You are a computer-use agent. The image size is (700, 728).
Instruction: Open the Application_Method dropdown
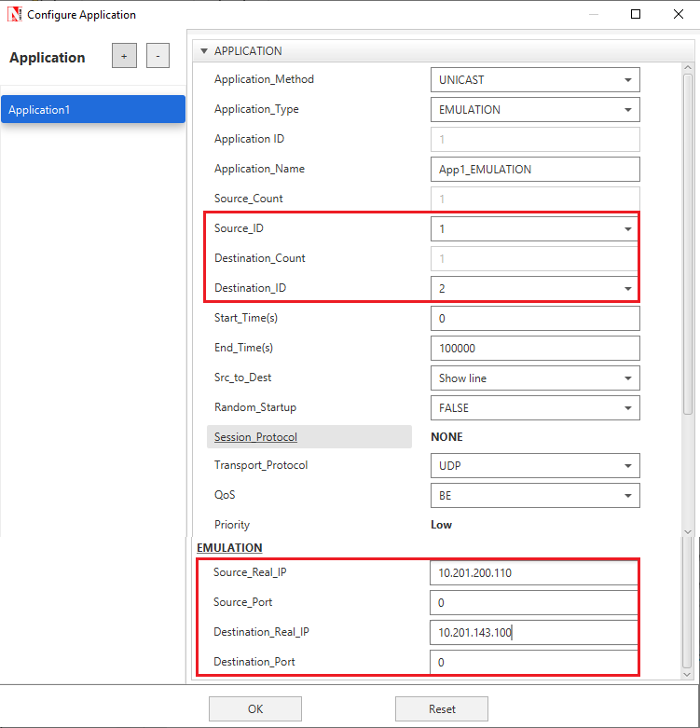[x=534, y=80]
